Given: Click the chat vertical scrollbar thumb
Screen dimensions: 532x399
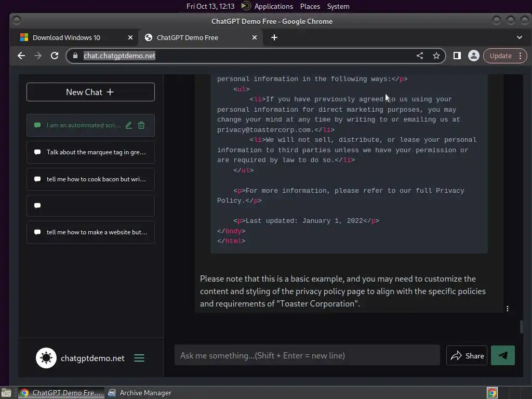Looking at the screenshot, I should (x=521, y=327).
